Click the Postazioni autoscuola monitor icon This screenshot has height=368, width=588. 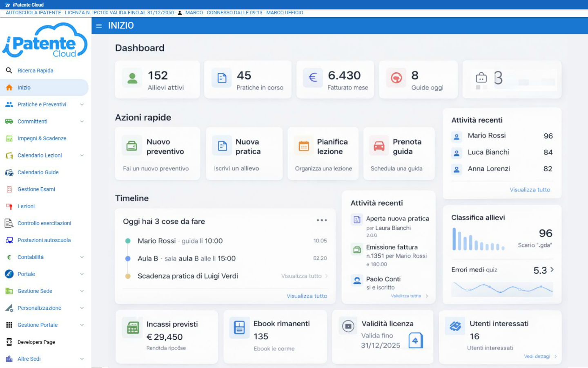coord(9,240)
